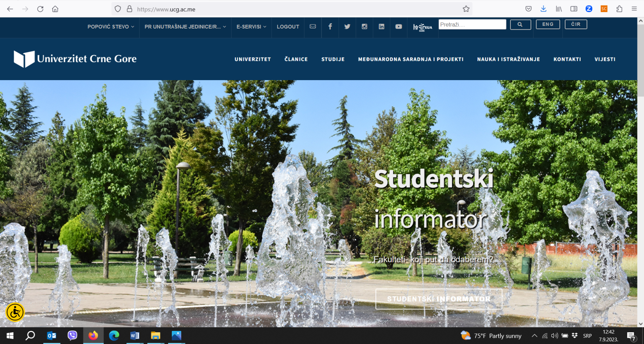Click inside the Pretraži search field

(472, 24)
